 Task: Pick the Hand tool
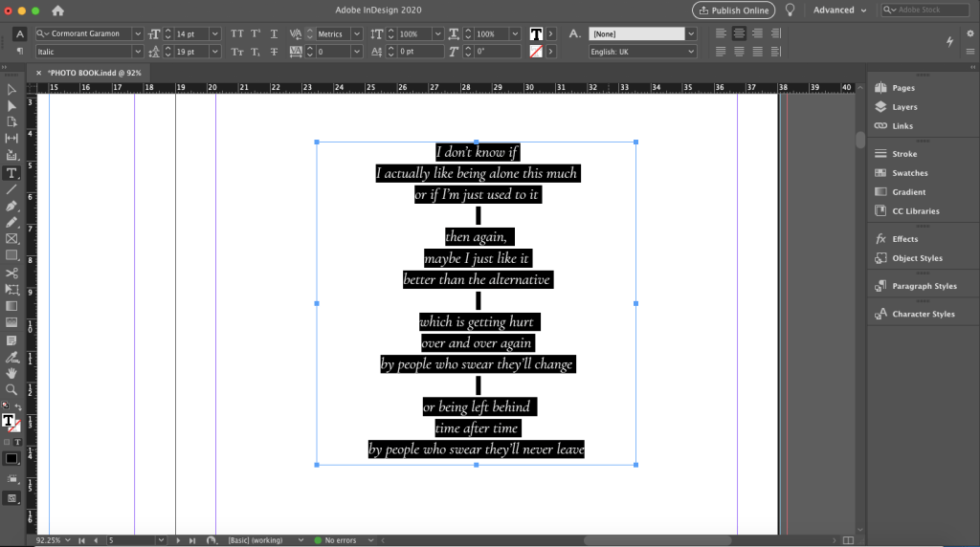coord(11,373)
